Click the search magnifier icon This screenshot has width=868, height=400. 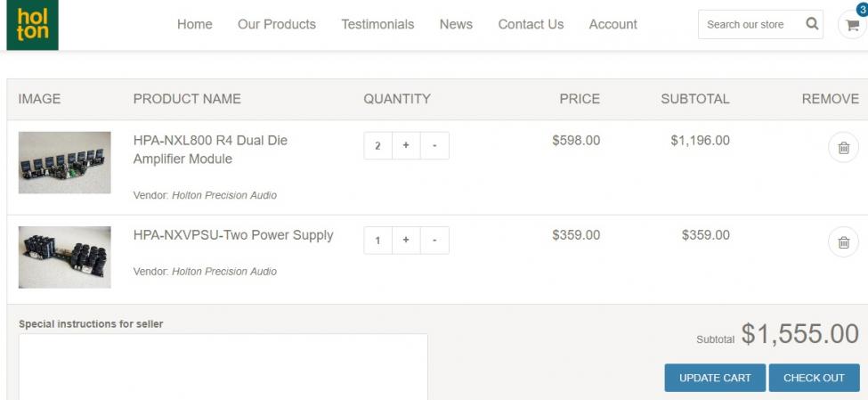pyautogui.click(x=812, y=24)
